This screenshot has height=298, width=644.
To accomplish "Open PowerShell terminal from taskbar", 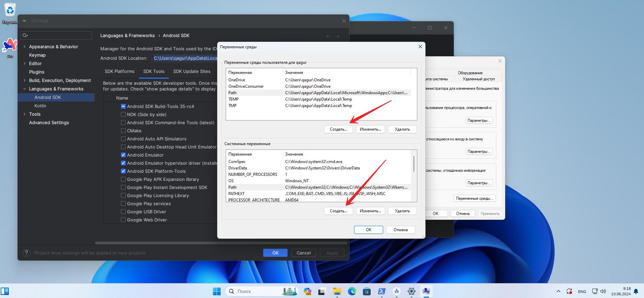I will [x=382, y=291].
